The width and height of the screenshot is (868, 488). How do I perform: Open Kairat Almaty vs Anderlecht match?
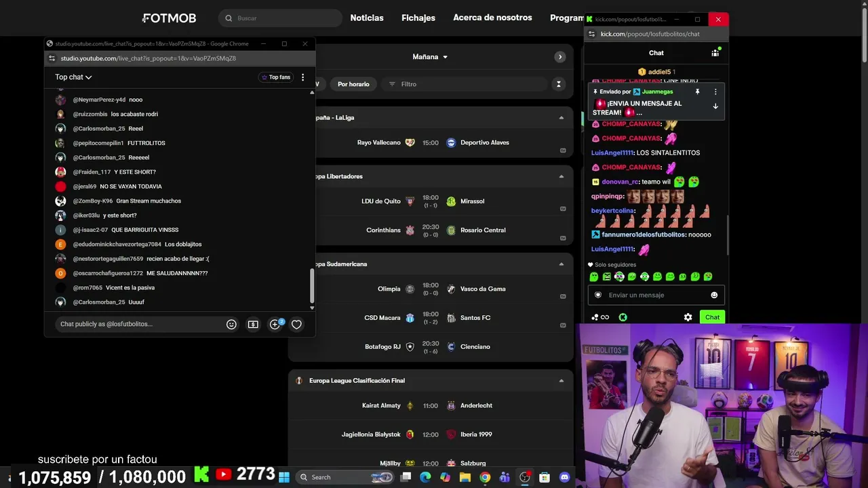coord(431,406)
